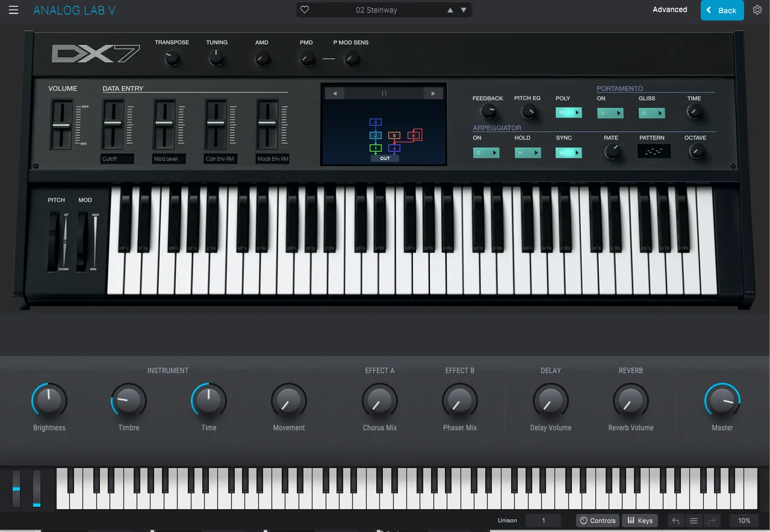Switch to the Keys panel

click(640, 521)
